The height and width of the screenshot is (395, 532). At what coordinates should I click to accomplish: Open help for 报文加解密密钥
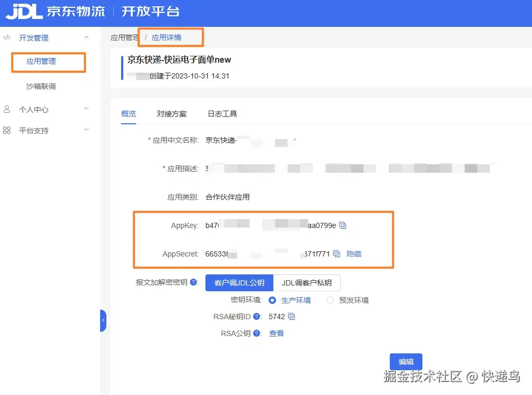[193, 282]
